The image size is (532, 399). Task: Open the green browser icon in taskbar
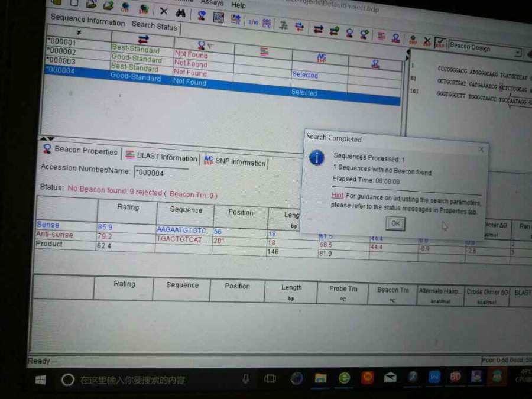[345, 377]
